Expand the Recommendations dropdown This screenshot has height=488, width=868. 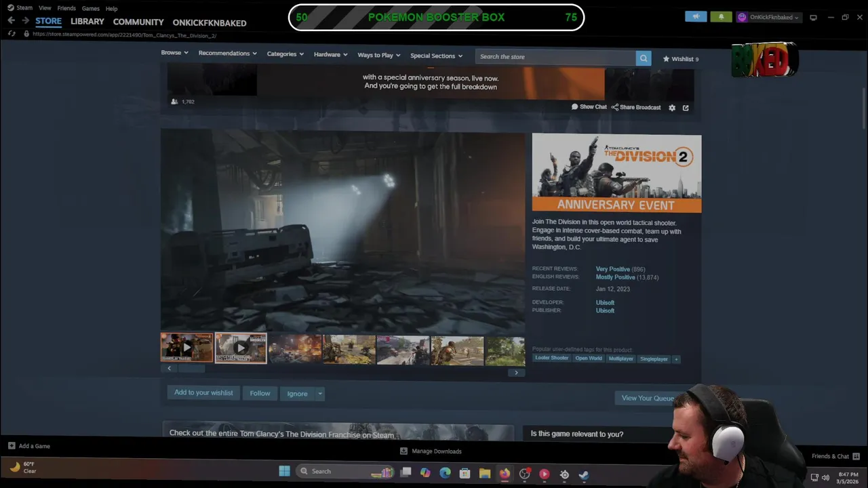(x=227, y=53)
